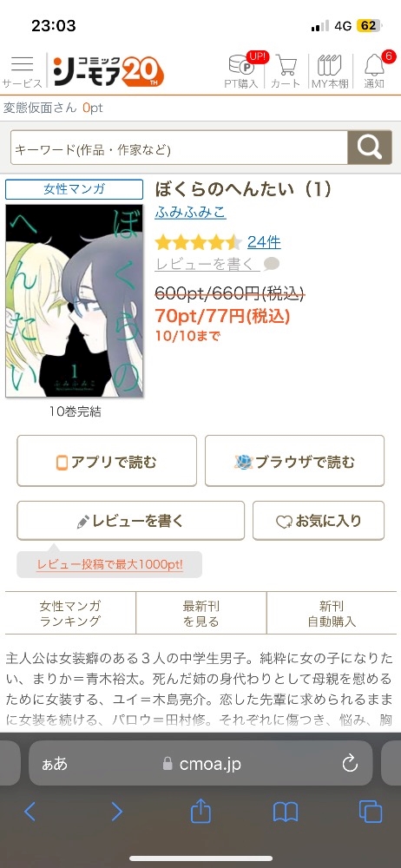Image resolution: width=401 pixels, height=868 pixels.
Task: Open Safari bookmarks book icon
Action: click(286, 812)
